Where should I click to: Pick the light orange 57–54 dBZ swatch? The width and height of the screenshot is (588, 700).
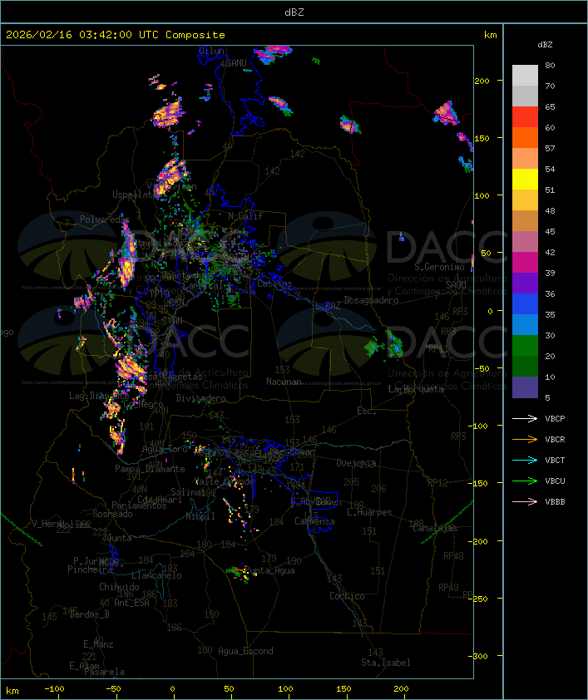[x=525, y=159]
